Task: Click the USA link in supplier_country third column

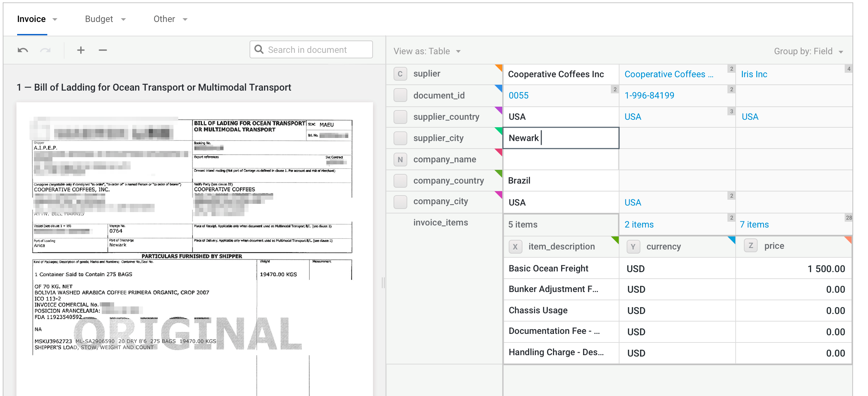Action: pyautogui.click(x=750, y=117)
